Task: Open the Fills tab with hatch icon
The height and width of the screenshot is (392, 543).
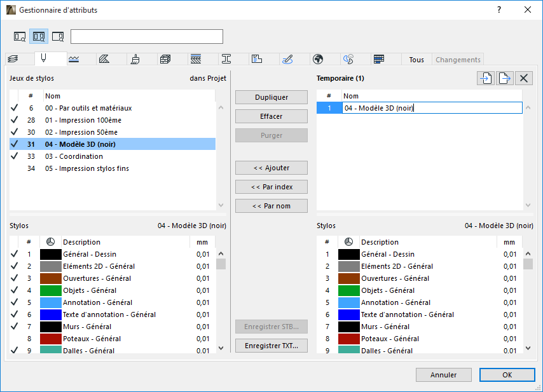Action: pos(104,59)
